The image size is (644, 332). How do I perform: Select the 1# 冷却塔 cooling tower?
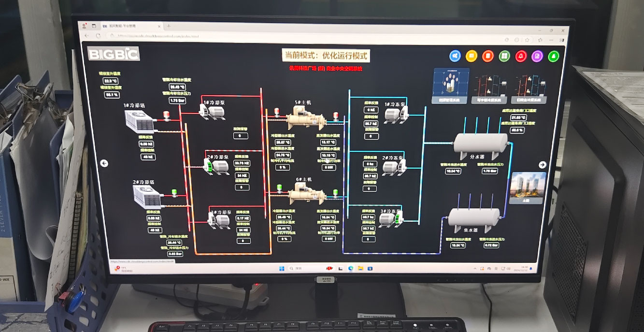[140, 121]
